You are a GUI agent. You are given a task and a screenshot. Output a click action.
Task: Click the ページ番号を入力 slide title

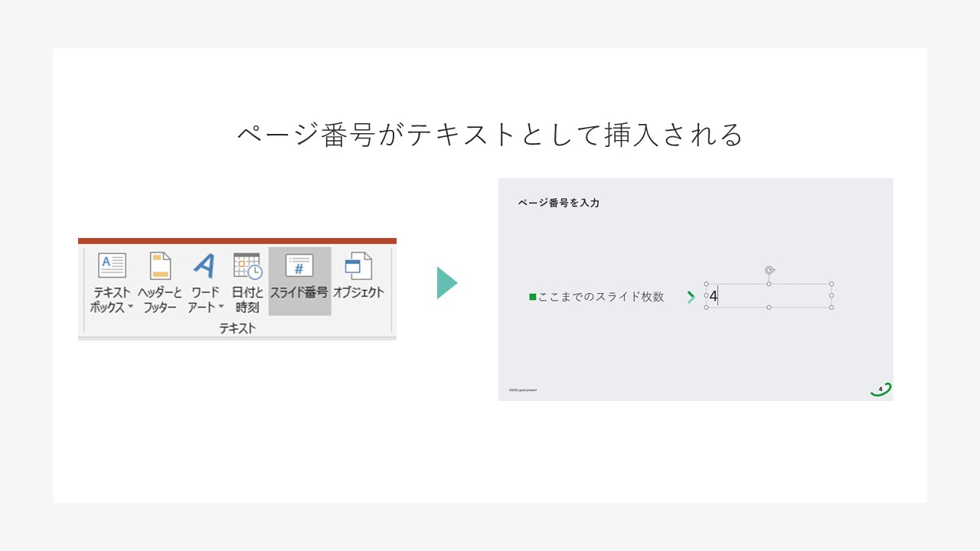pyautogui.click(x=559, y=203)
